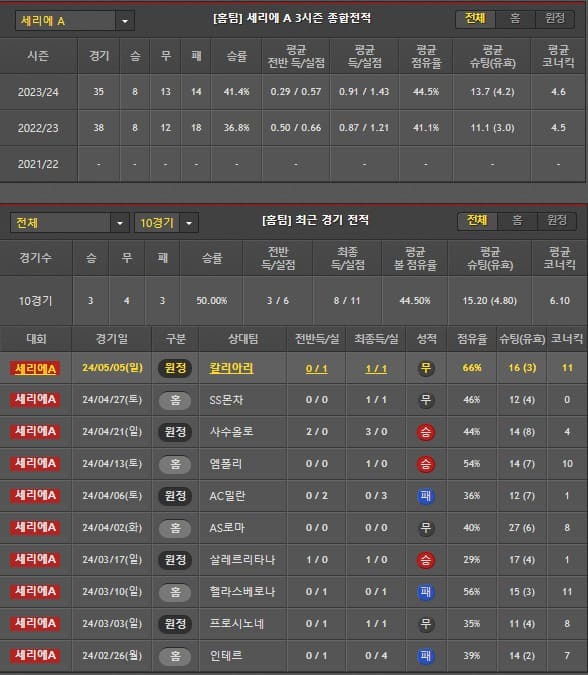Click the 66% possession value for 칼리아리
The width and height of the screenshot is (588, 675).
pos(472,368)
